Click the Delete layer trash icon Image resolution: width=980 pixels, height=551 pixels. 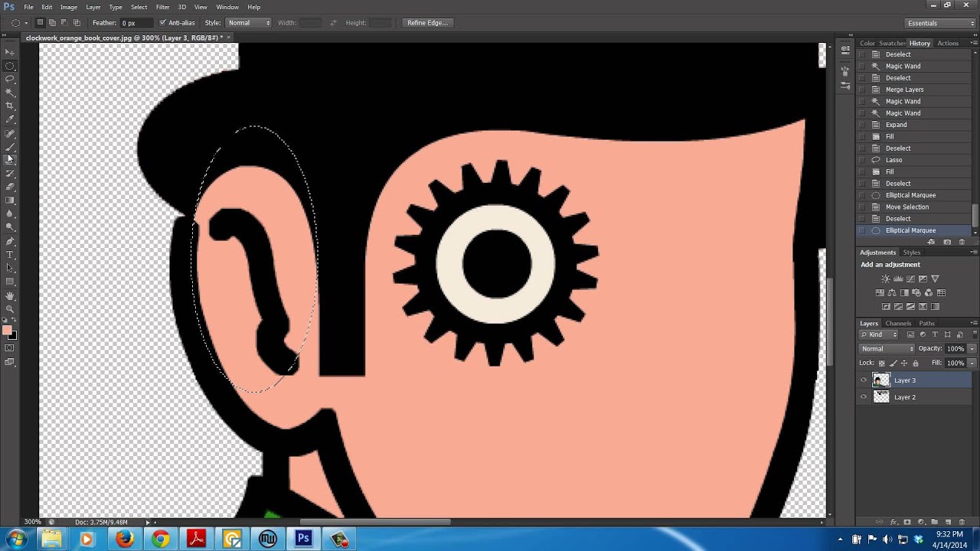[x=962, y=522]
